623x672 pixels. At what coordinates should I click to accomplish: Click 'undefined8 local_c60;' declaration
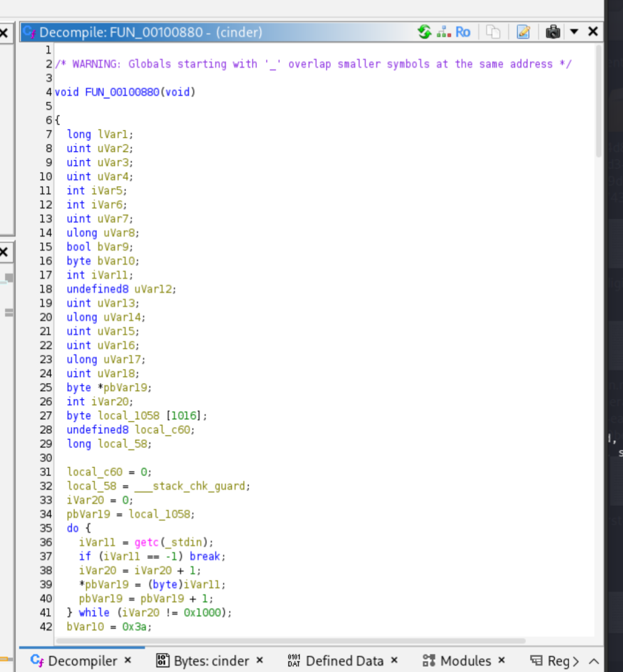click(130, 429)
